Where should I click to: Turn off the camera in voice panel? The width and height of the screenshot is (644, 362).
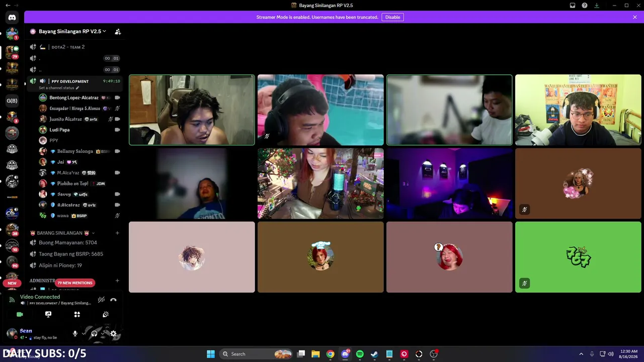20,314
